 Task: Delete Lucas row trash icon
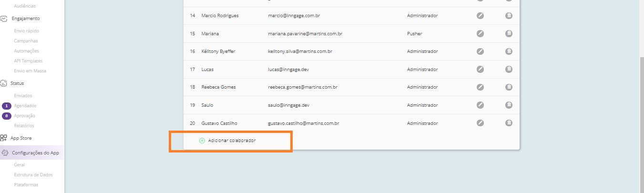(509, 69)
